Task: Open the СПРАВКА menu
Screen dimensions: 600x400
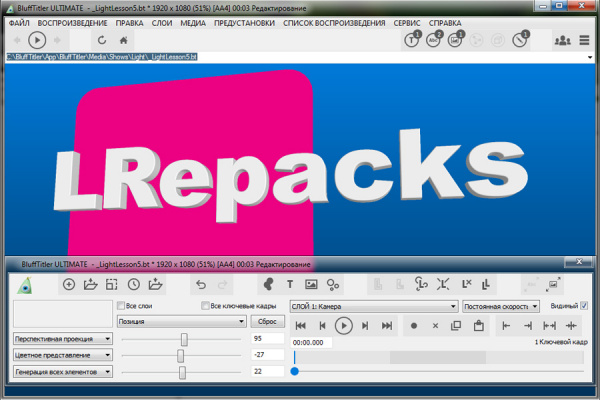Action: coord(445,23)
